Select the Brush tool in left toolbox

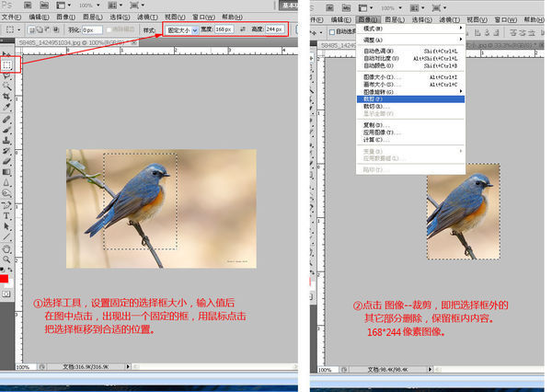point(7,131)
